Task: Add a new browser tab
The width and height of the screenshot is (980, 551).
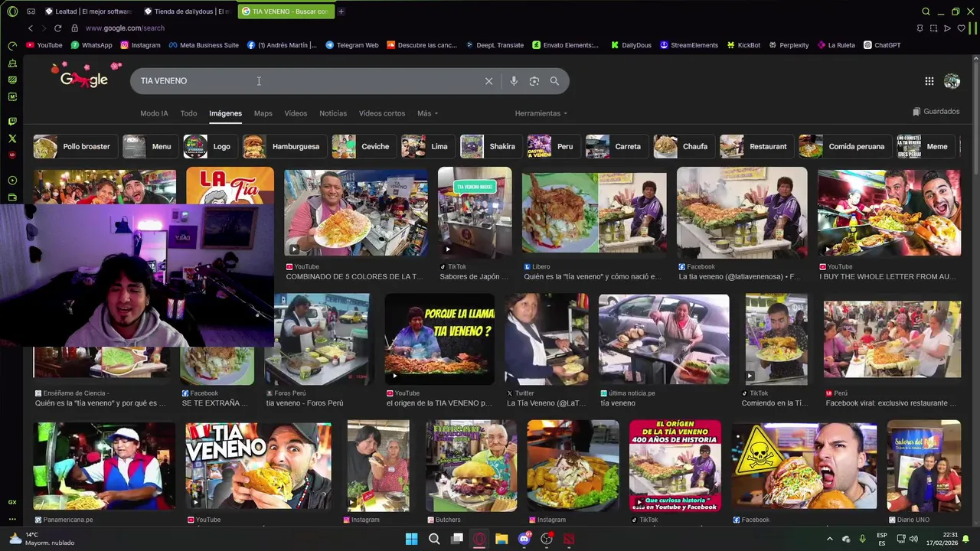Action: [341, 11]
